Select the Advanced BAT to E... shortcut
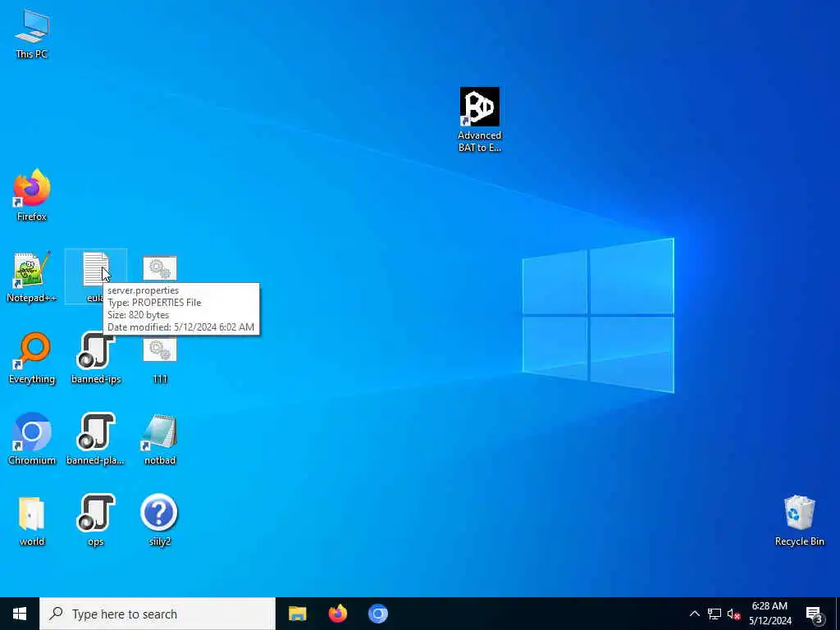Viewport: 840px width, 630px height. point(479,120)
